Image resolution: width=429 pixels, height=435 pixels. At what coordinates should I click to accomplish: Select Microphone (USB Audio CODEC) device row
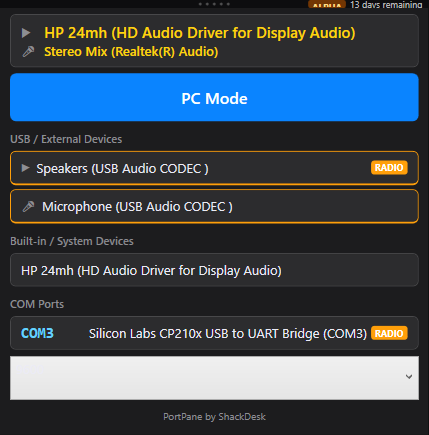[x=214, y=206]
